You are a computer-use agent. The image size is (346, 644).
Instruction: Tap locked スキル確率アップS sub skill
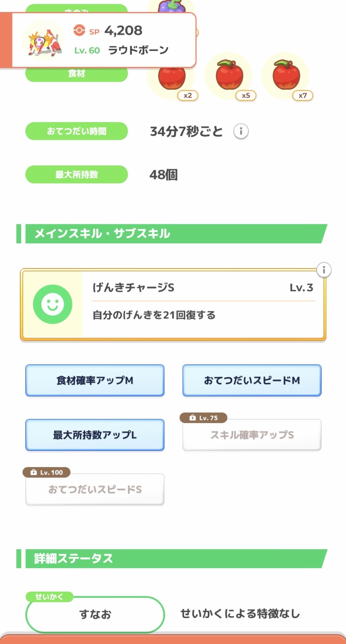tap(252, 435)
